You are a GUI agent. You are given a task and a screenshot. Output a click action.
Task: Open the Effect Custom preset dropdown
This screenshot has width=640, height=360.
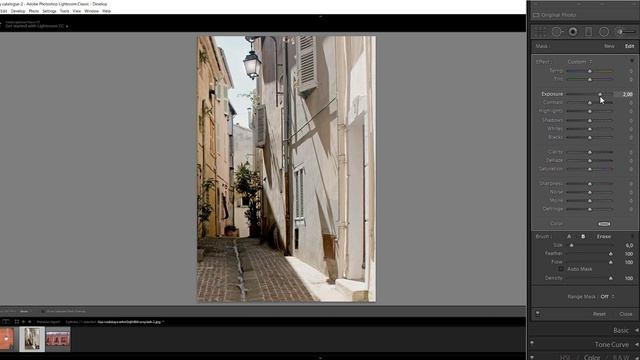(x=580, y=62)
